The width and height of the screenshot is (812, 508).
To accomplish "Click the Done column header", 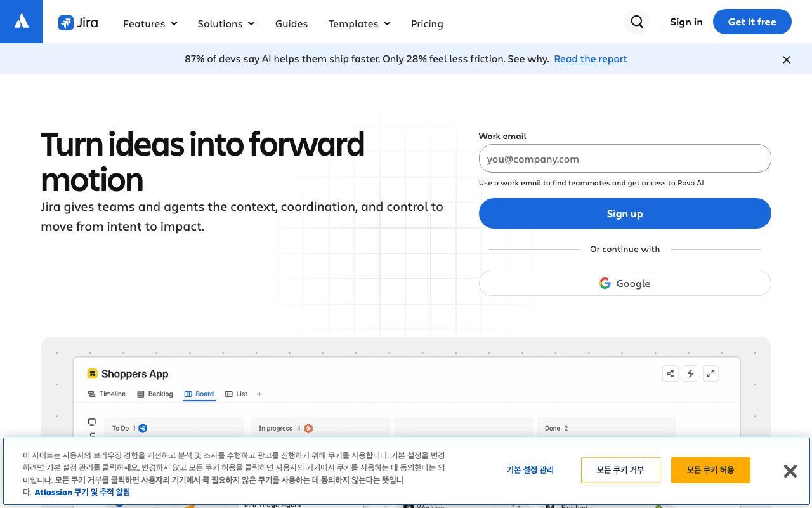I will click(x=553, y=429).
